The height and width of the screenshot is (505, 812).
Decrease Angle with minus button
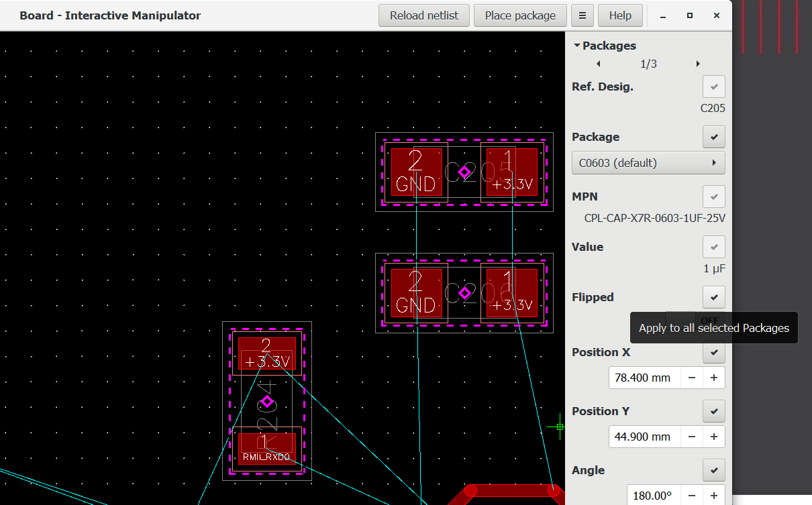coord(692,496)
